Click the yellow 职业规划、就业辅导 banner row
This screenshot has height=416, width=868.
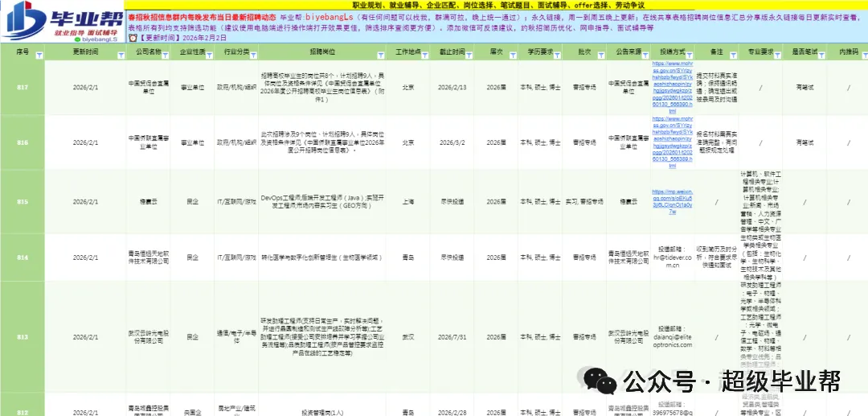coord(496,5)
